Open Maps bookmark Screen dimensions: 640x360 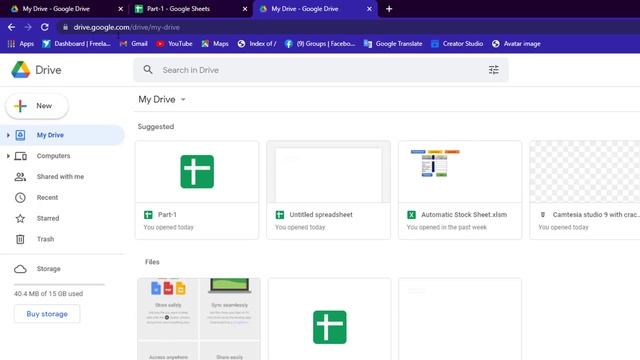[215, 44]
